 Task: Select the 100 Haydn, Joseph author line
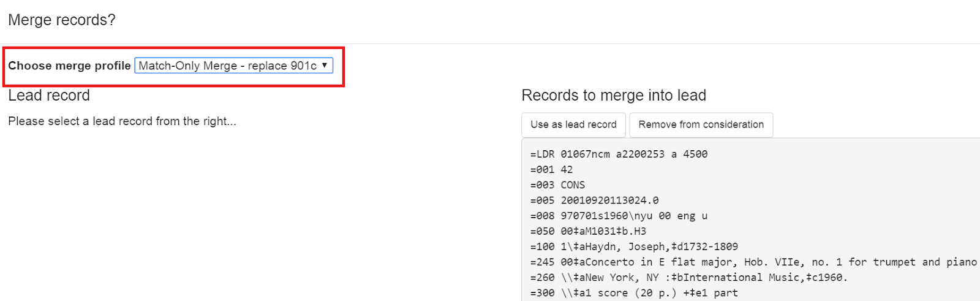click(634, 246)
